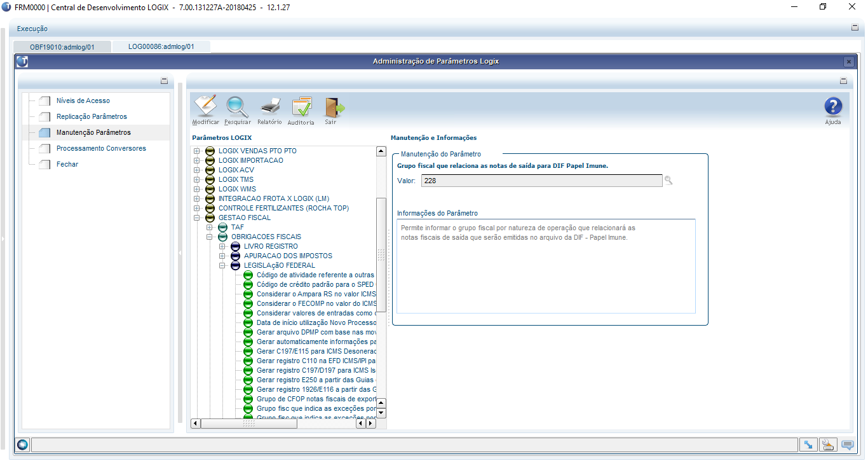
Task: Open the Execução menu
Action: (32, 29)
